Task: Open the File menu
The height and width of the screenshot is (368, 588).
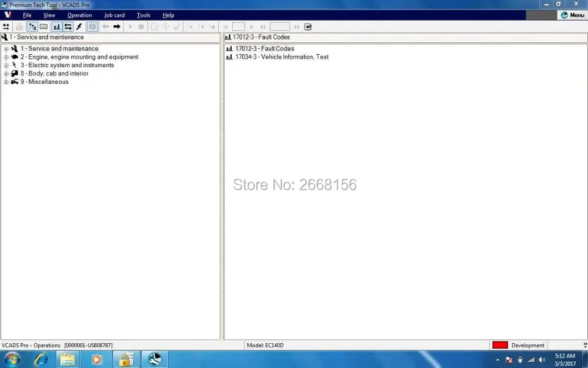Action: [x=27, y=15]
